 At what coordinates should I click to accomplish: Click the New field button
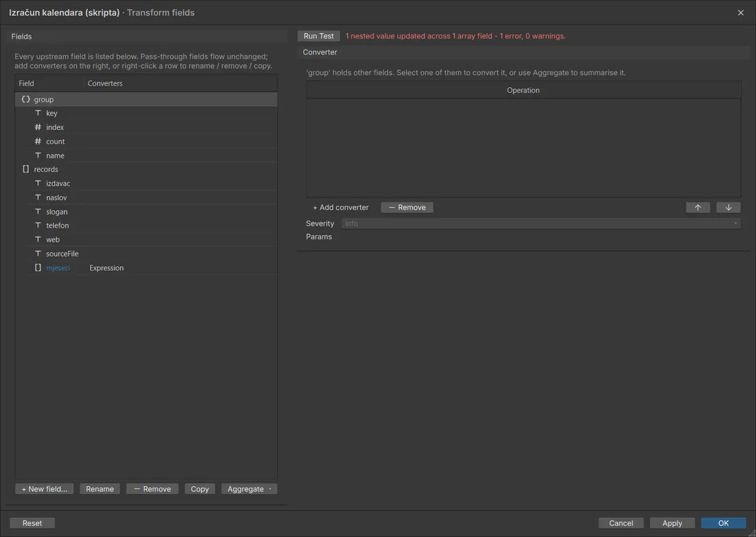[45, 489]
